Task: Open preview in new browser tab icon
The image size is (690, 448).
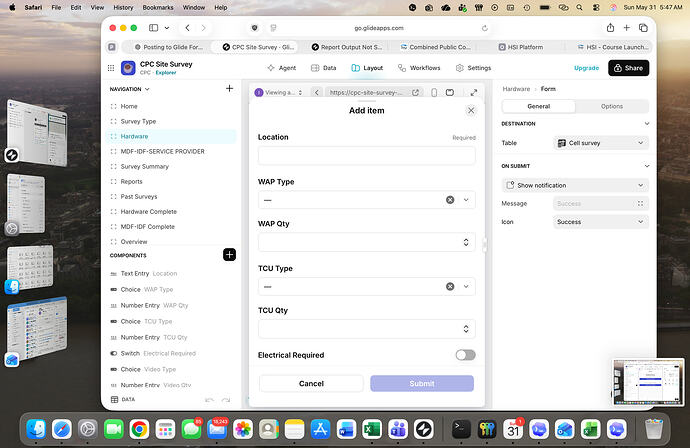Action: click(x=415, y=92)
